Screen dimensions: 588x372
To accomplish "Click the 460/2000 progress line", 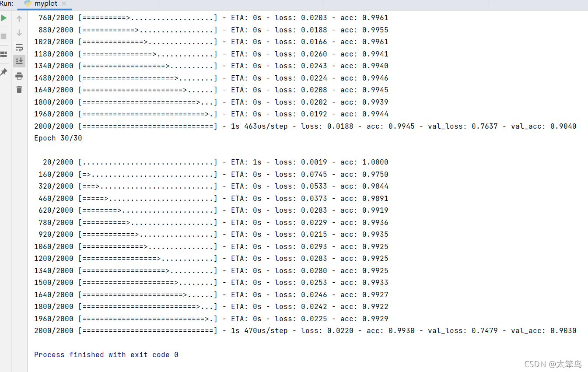I will coord(213,198).
